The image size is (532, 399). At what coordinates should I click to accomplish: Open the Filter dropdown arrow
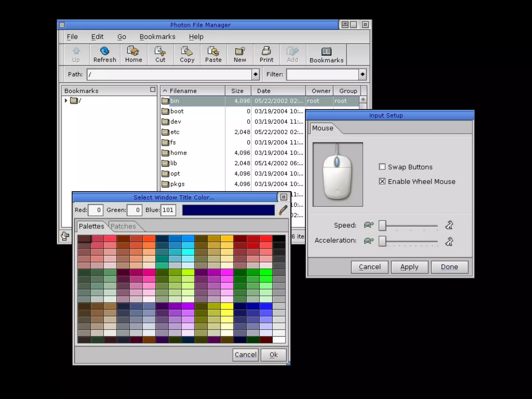point(362,75)
